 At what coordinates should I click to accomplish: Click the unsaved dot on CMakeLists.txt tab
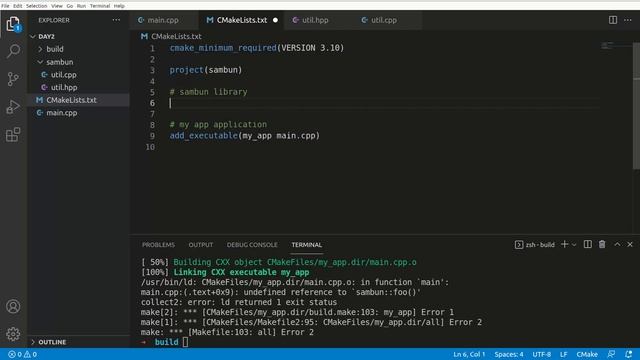pos(276,20)
